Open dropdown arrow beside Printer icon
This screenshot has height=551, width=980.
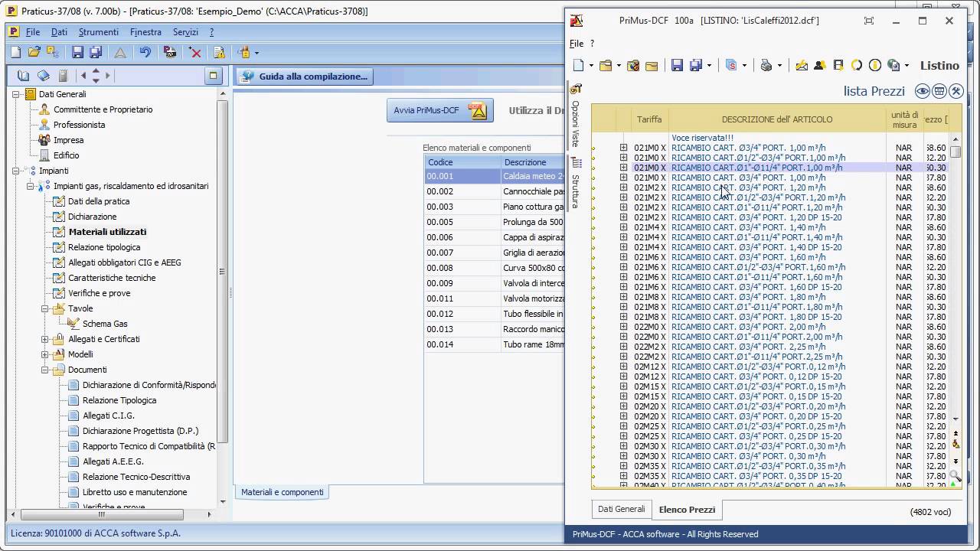click(x=779, y=67)
